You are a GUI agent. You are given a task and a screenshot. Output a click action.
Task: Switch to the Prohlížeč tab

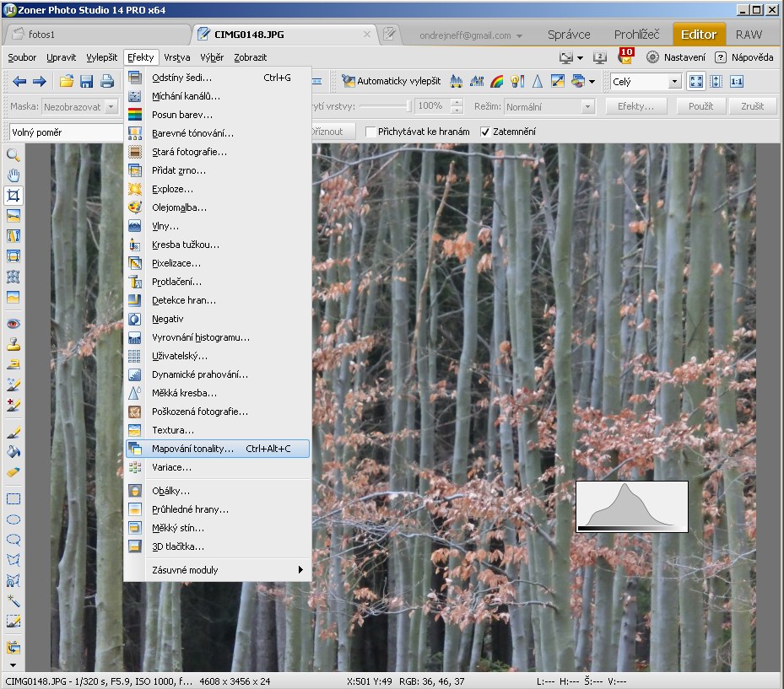click(x=636, y=35)
